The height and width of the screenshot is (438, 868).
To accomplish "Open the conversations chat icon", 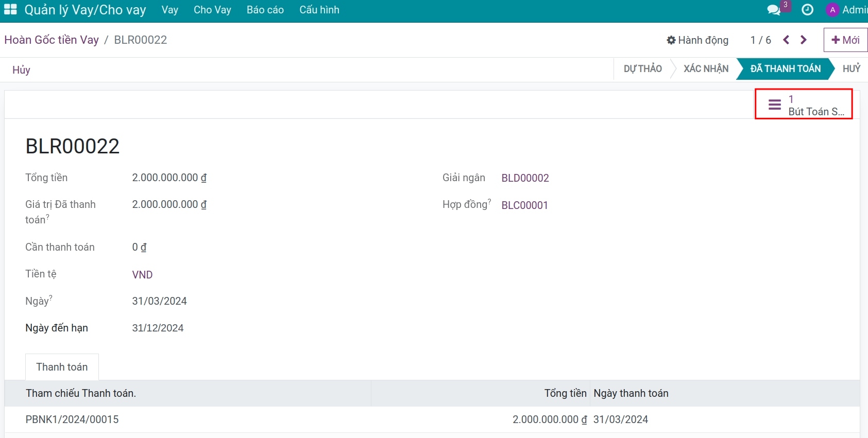I will pyautogui.click(x=773, y=10).
